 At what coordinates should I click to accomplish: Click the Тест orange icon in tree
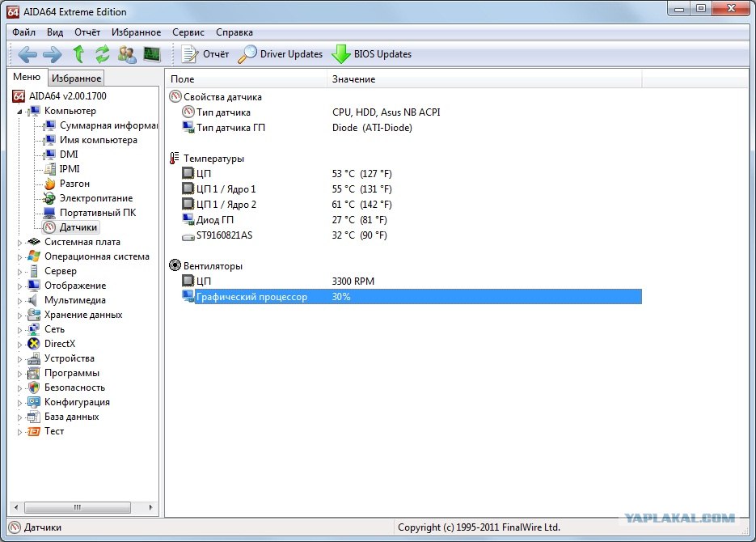(34, 431)
